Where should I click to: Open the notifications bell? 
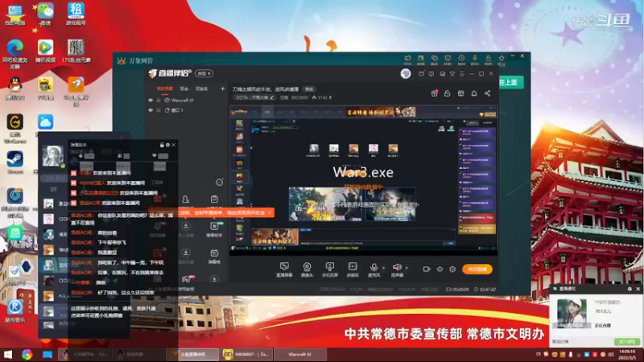474,93
